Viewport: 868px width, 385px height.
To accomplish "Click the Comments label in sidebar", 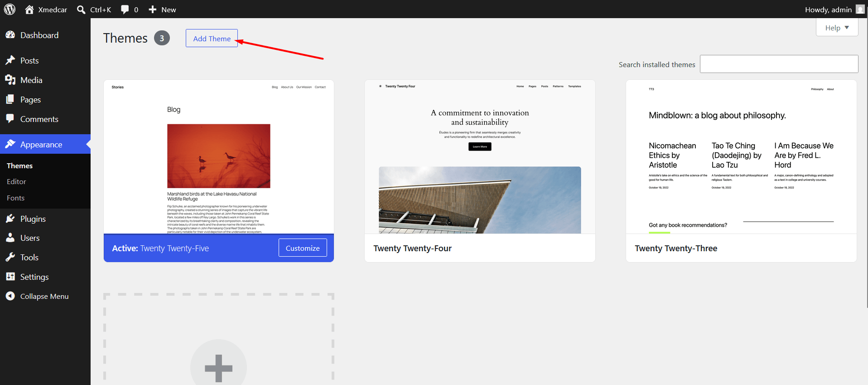I will click(x=39, y=119).
